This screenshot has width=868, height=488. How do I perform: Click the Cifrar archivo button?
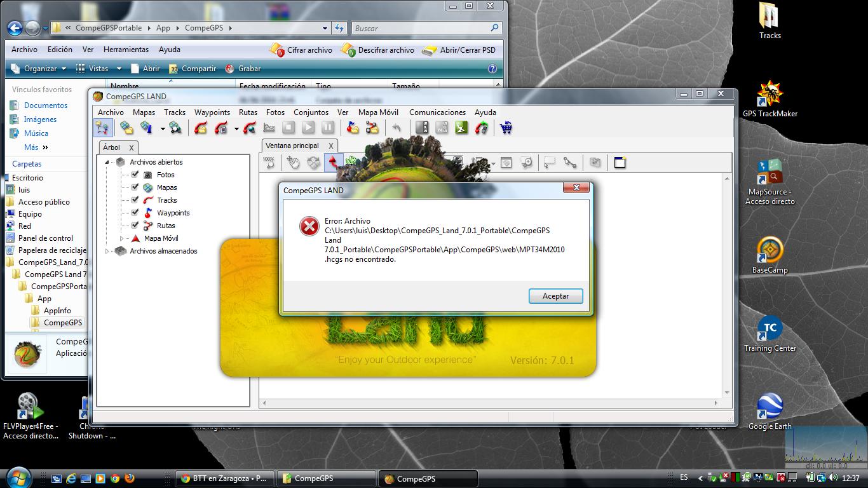pyautogui.click(x=301, y=50)
